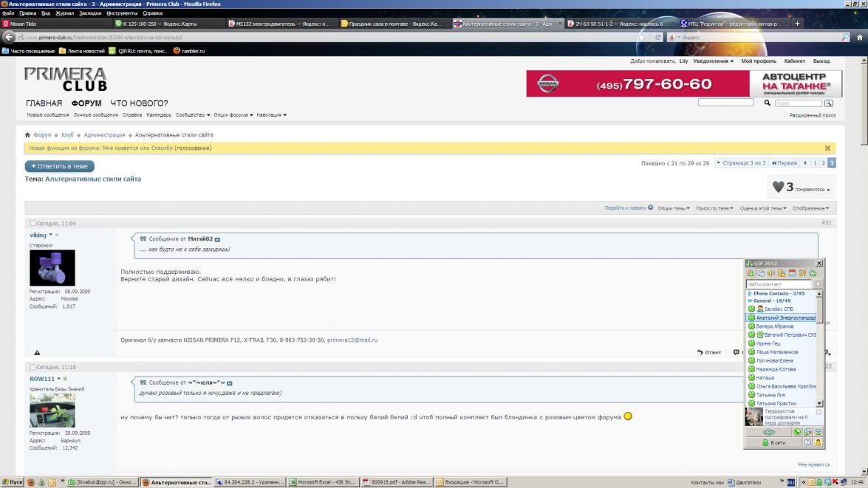Click the home icon in the breadcrumb
Screen dimensions: 868x488
[28, 135]
